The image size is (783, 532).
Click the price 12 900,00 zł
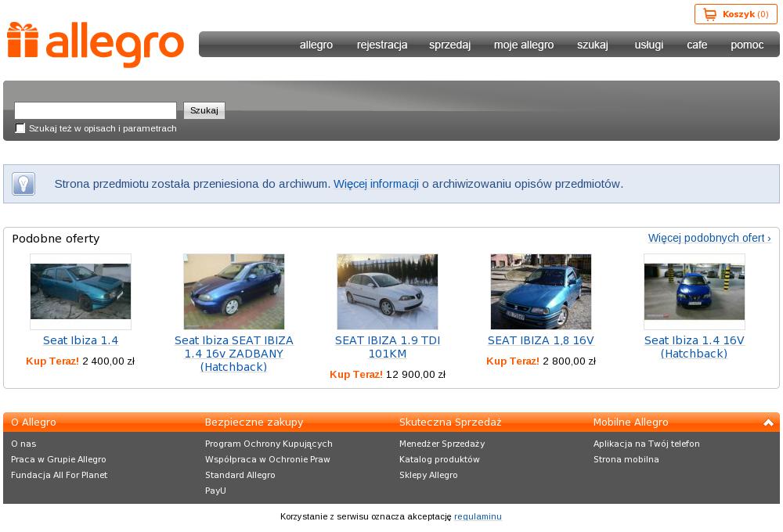pyautogui.click(x=416, y=375)
